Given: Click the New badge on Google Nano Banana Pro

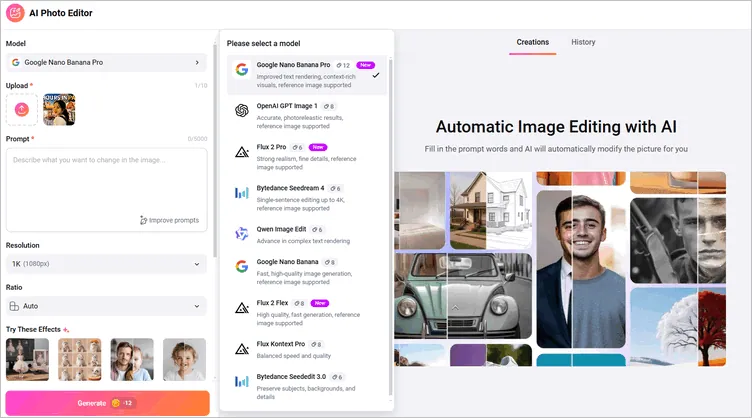Looking at the screenshot, I should coord(365,65).
